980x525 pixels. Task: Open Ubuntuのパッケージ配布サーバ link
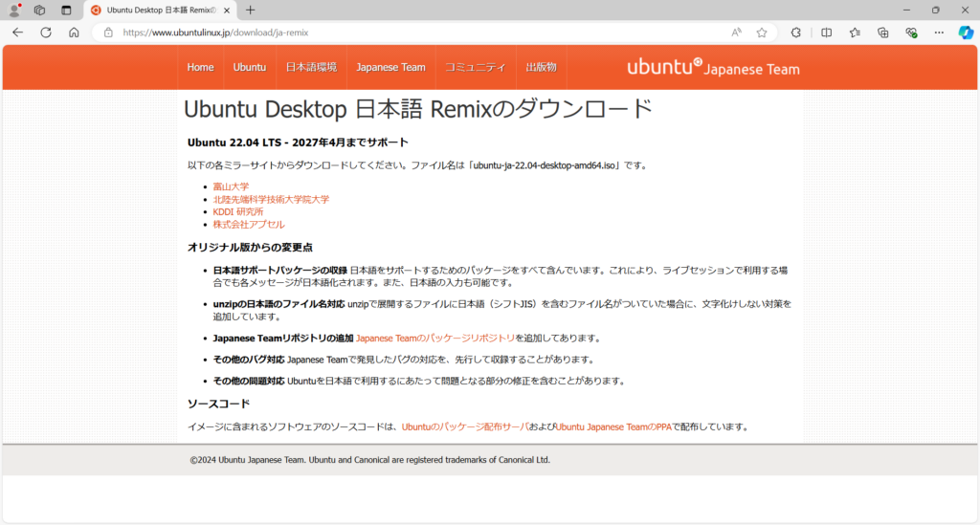(465, 427)
